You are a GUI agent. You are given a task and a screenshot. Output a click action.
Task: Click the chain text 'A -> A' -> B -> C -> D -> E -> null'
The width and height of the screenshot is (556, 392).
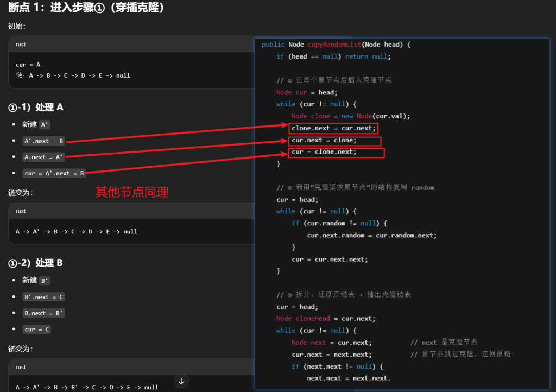pyautogui.click(x=77, y=232)
